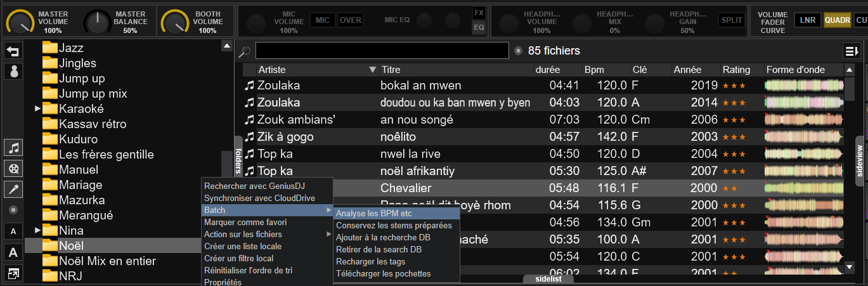Click the magnifier search icon

click(x=245, y=51)
